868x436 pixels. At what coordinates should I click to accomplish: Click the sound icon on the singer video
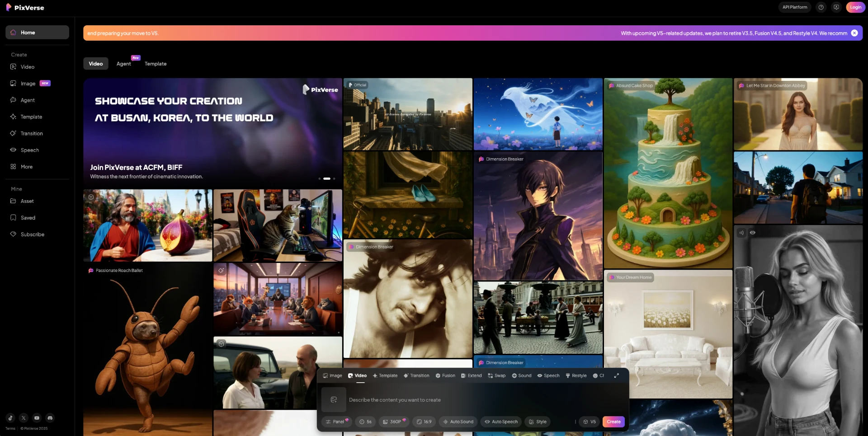(x=741, y=233)
